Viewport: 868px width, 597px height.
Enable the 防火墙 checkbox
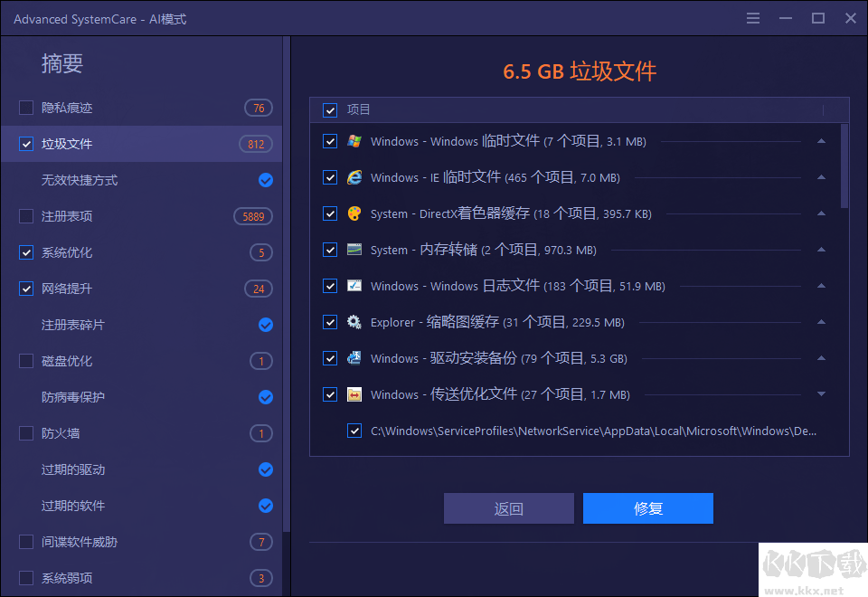click(26, 433)
